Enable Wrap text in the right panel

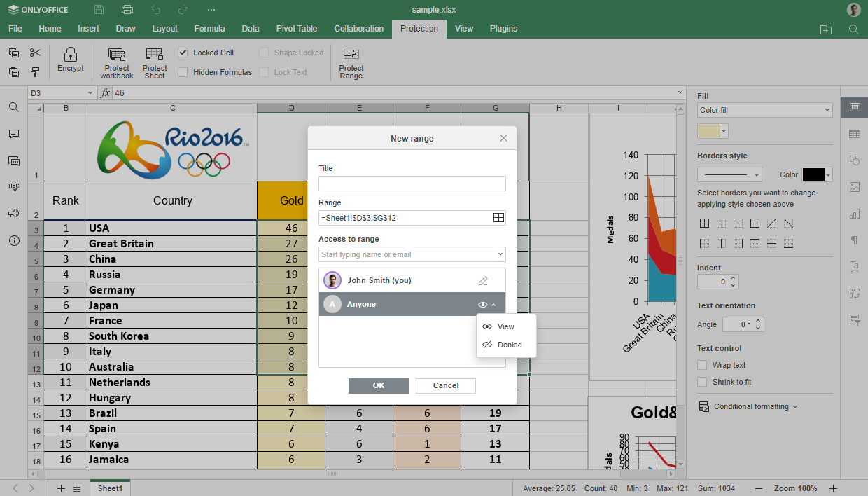702,364
